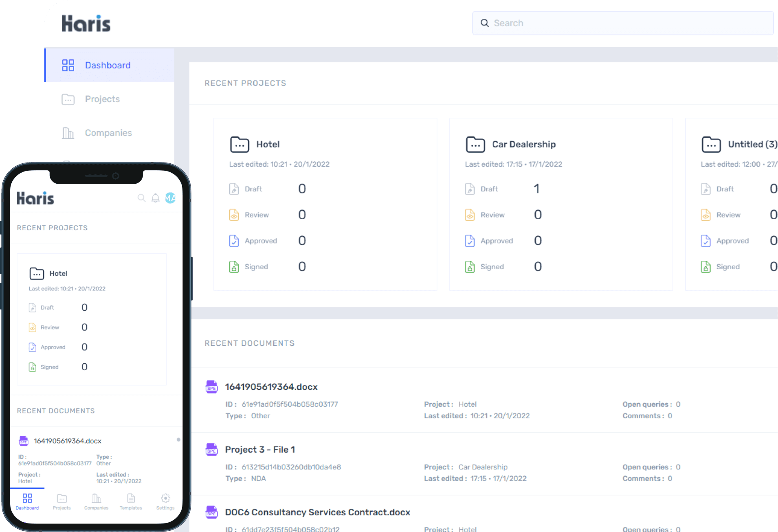The width and height of the screenshot is (778, 532).
Task: Click the Draft icon in Car Dealership card
Action: coord(470,189)
